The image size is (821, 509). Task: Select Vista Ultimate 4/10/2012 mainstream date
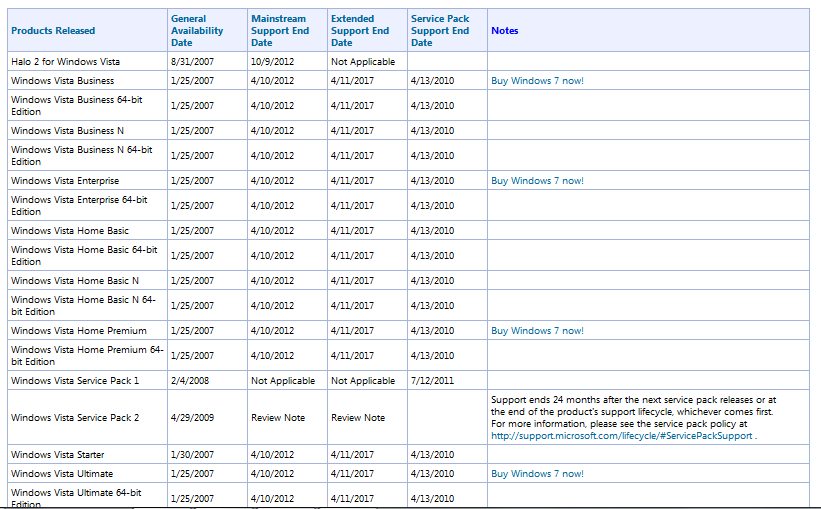pos(272,474)
